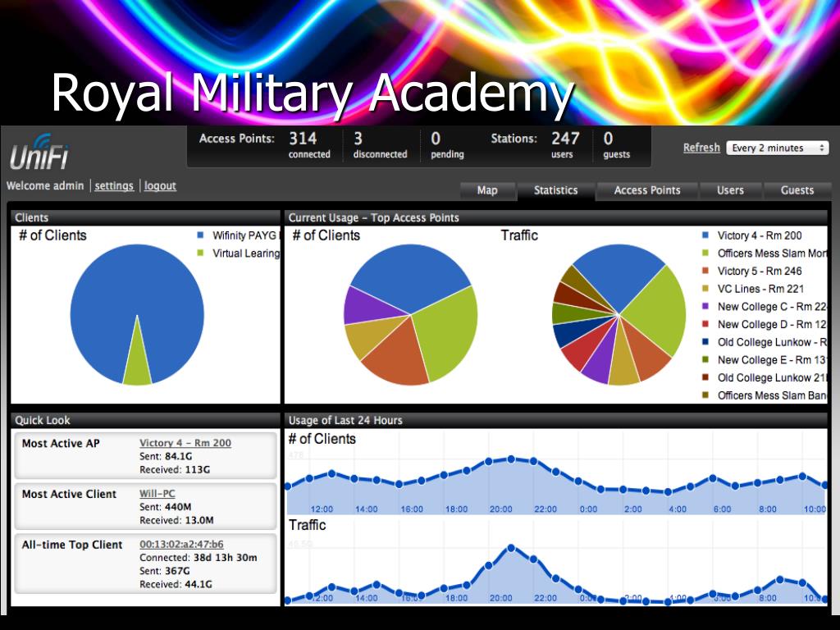Open the 'Victory 4 – Rm 200' Most Active AP link
Viewport: 840px width, 630px height.
[185, 443]
